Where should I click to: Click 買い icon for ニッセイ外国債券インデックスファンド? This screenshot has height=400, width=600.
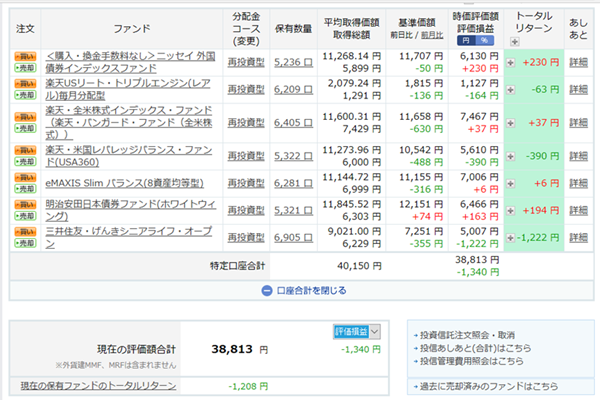point(24,56)
